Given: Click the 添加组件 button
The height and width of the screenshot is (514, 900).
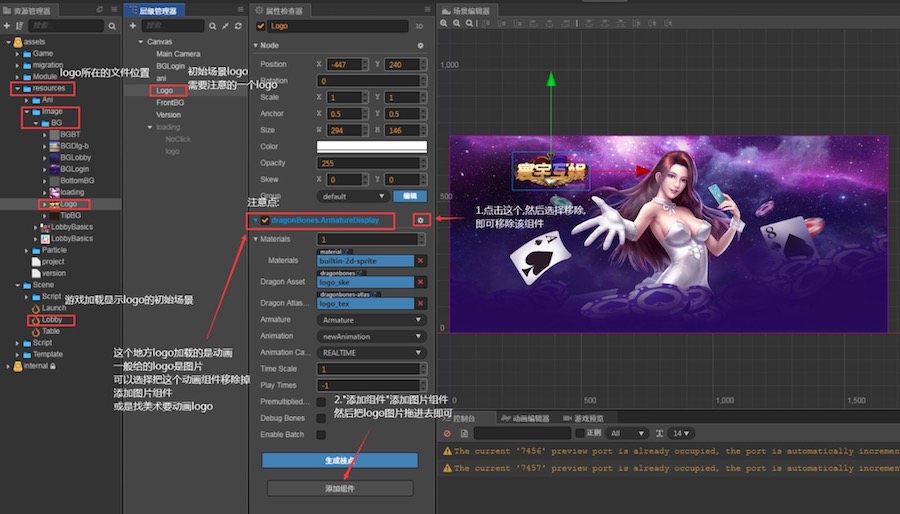Looking at the screenshot, I should (x=339, y=488).
